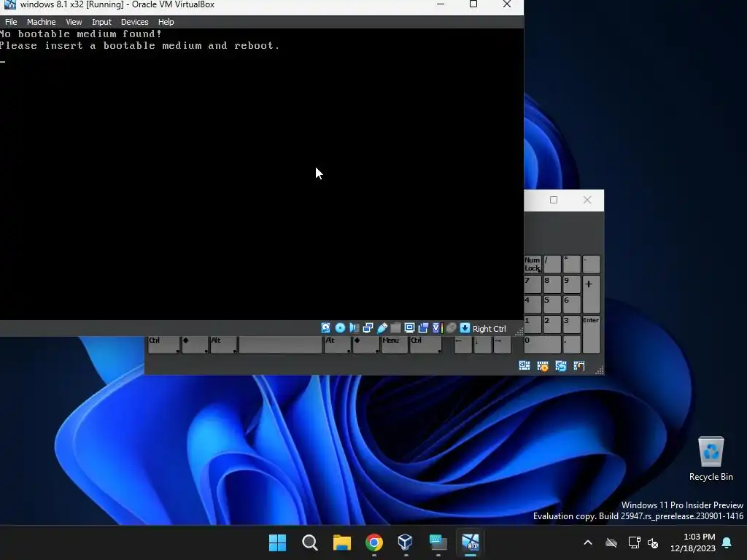This screenshot has width=747, height=560.
Task: Toggle the Windows key left of Menu key
Action: [366, 345]
